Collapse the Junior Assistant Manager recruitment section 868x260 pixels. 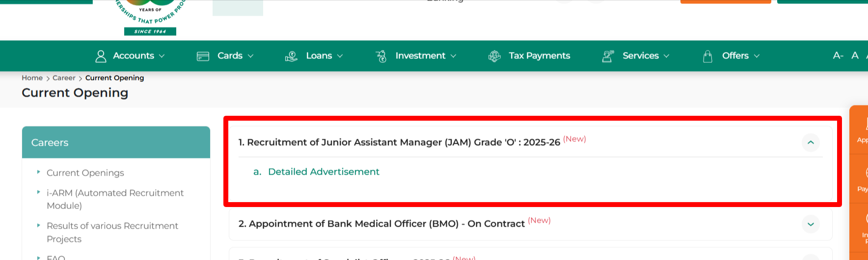[811, 143]
